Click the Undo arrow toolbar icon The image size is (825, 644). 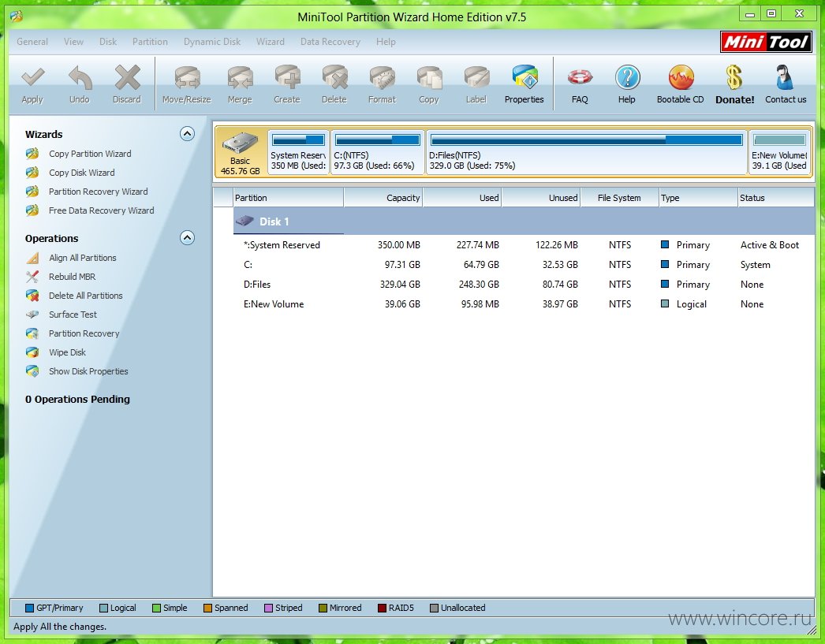(80, 78)
